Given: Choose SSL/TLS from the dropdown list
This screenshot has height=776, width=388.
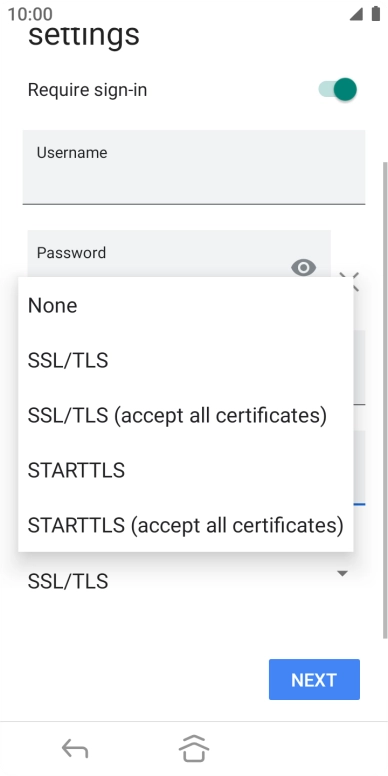Looking at the screenshot, I should coord(186,360).
